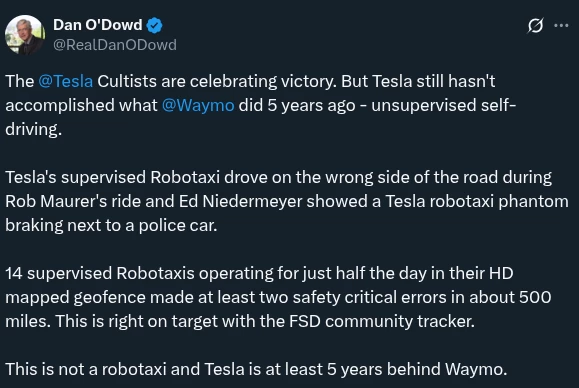Click the blue verified checkmark badge
Screen dimensions: 579x388
[x=154, y=25]
